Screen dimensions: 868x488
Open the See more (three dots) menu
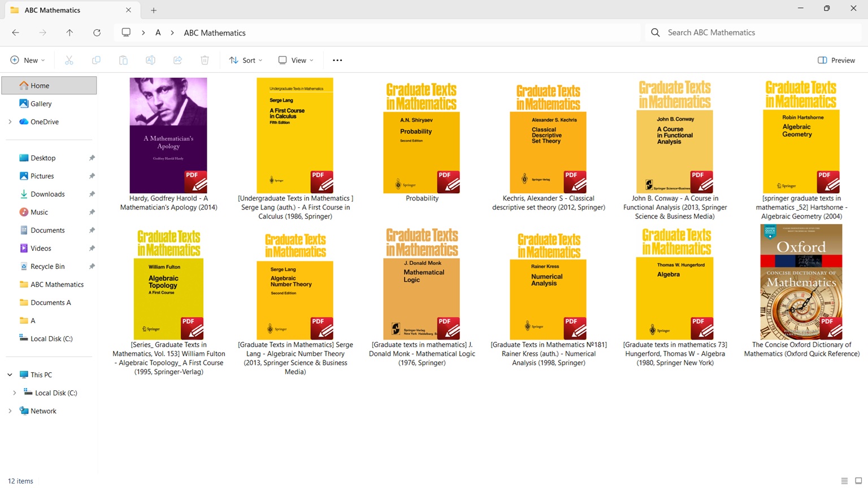pos(337,60)
